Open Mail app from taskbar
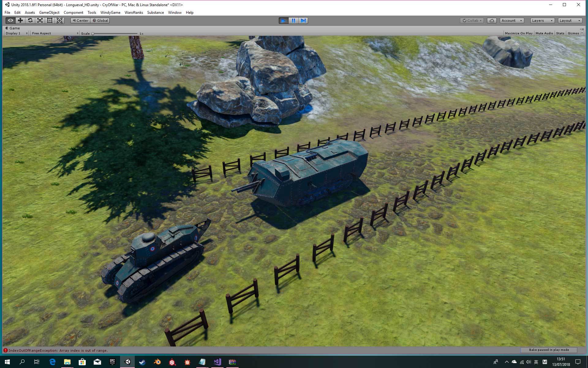This screenshot has width=588, height=368. tap(97, 362)
